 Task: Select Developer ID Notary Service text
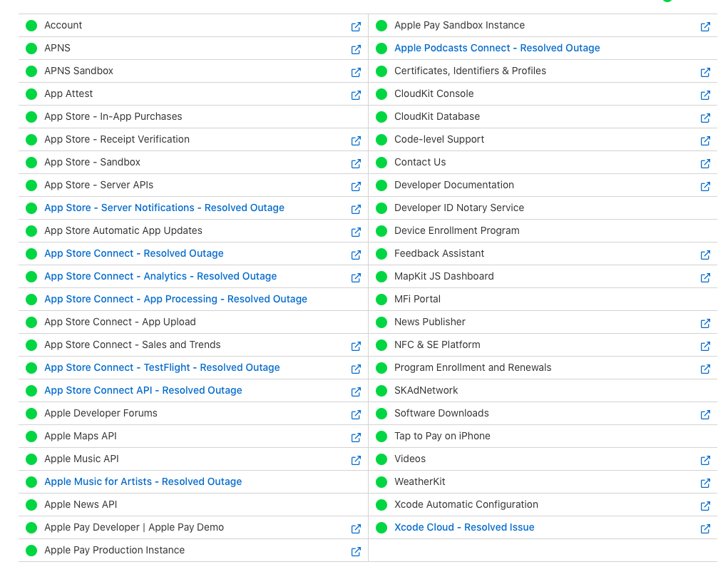pyautogui.click(x=459, y=208)
